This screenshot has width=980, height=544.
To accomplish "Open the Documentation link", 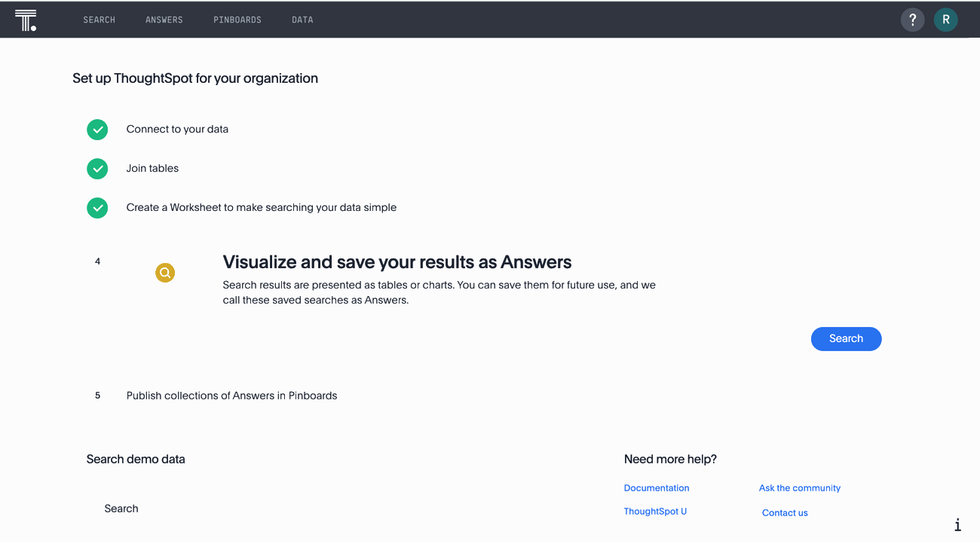I will [656, 487].
